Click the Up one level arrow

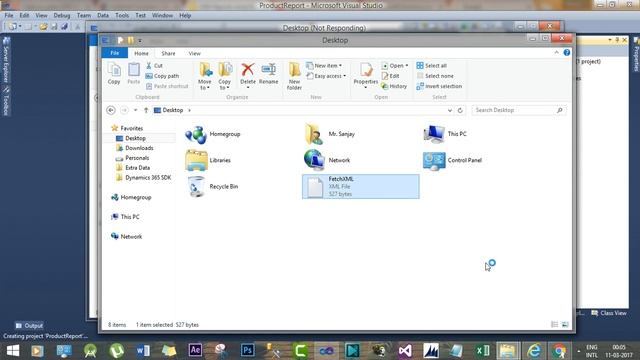pyautogui.click(x=146, y=110)
